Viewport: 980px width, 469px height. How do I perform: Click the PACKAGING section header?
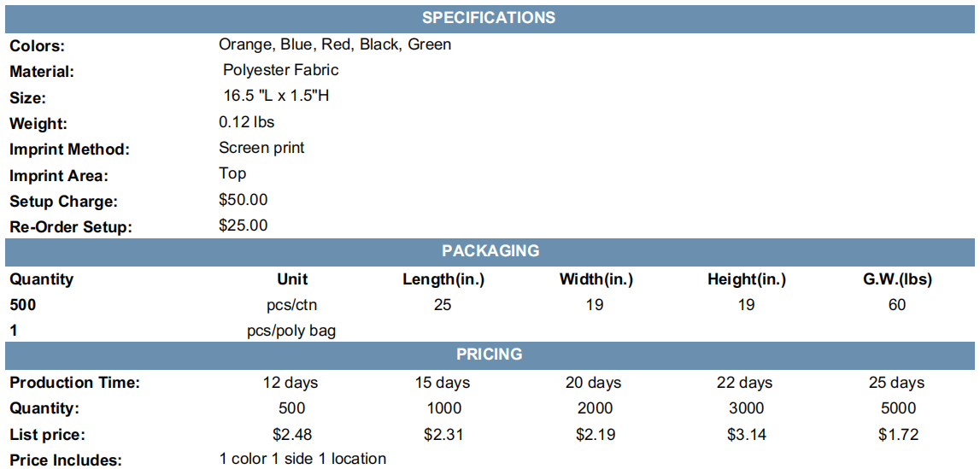[490, 251]
